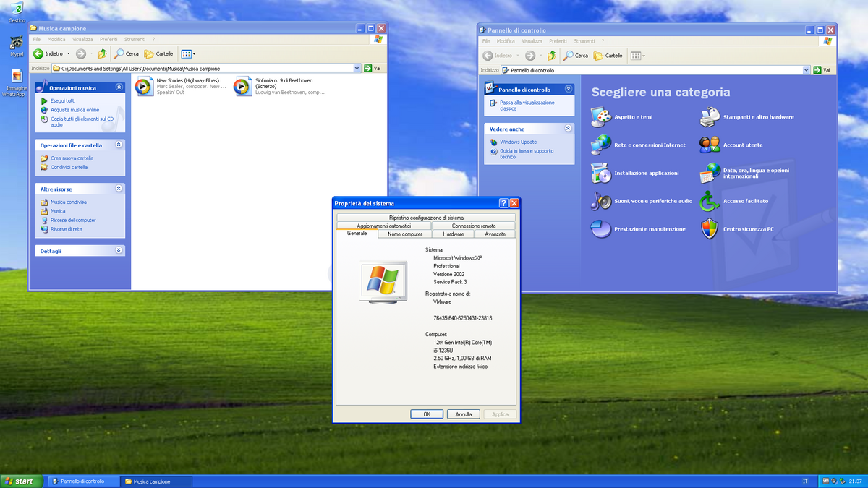Screen dimensions: 868x488
Task: Open Prestazioni e manutenzione
Action: (650, 228)
